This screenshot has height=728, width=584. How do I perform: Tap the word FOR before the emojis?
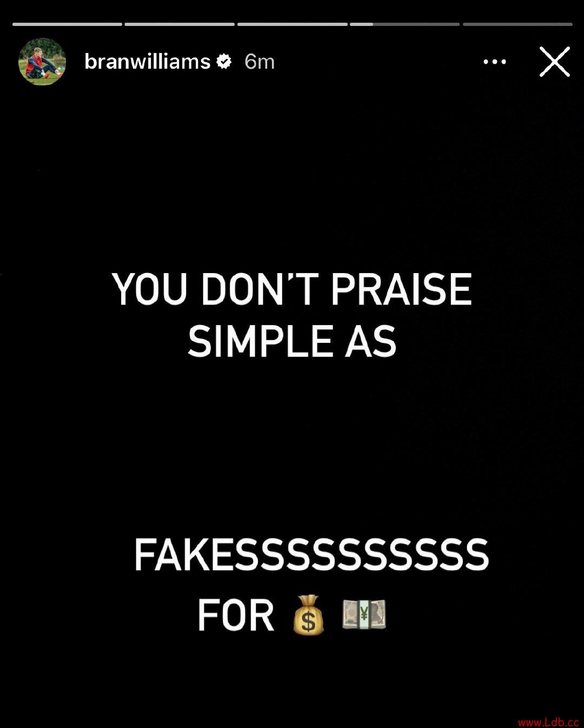click(236, 615)
